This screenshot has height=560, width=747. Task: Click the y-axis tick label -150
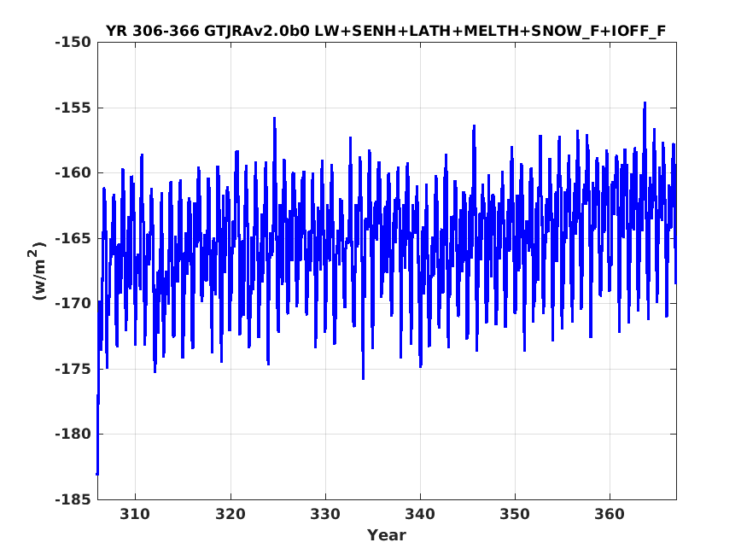pos(73,43)
